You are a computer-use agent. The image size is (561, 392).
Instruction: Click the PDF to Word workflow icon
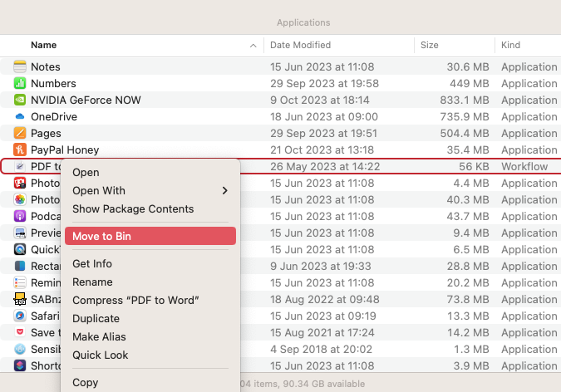click(20, 166)
